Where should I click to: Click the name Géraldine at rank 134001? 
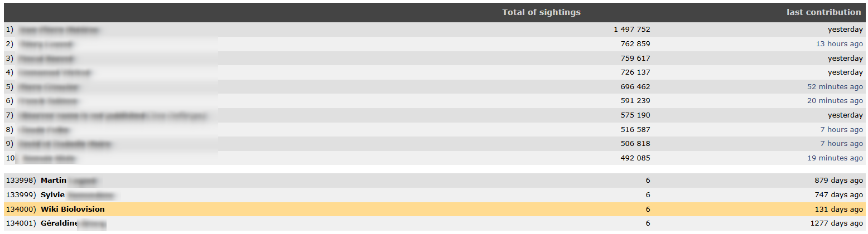point(59,223)
